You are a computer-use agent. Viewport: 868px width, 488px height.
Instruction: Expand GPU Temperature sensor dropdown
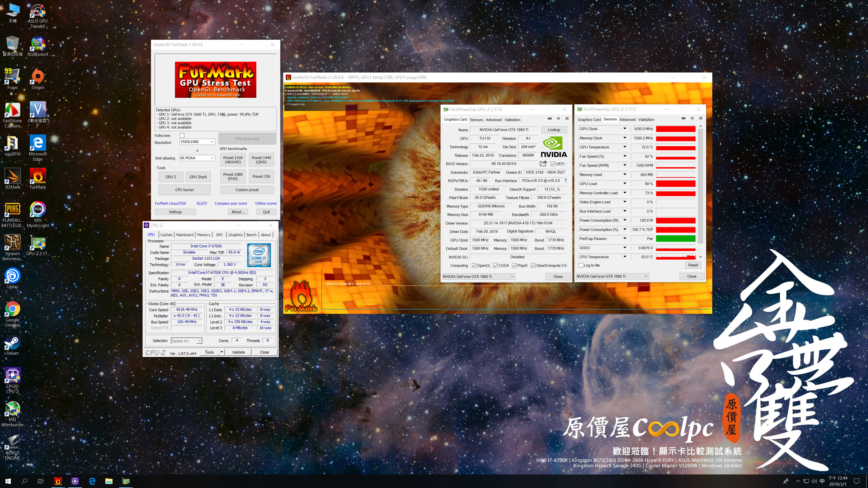(x=624, y=147)
